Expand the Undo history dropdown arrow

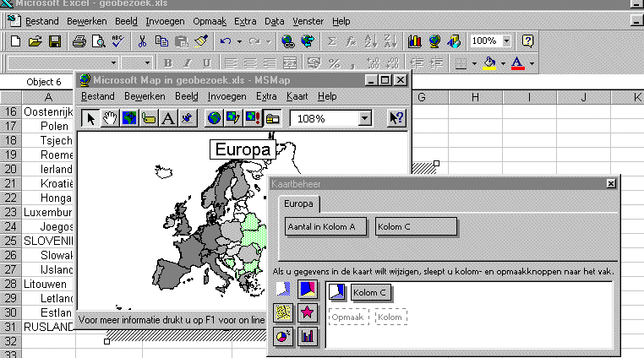239,41
